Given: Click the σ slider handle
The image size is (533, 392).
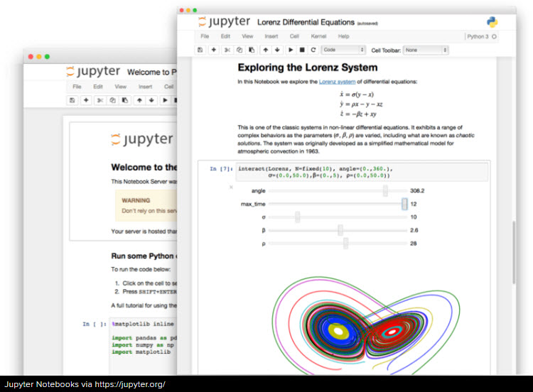Looking at the screenshot, I should pyautogui.click(x=297, y=217).
